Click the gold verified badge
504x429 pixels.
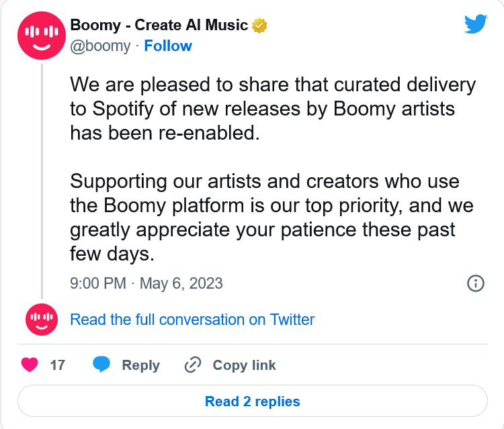(x=259, y=26)
